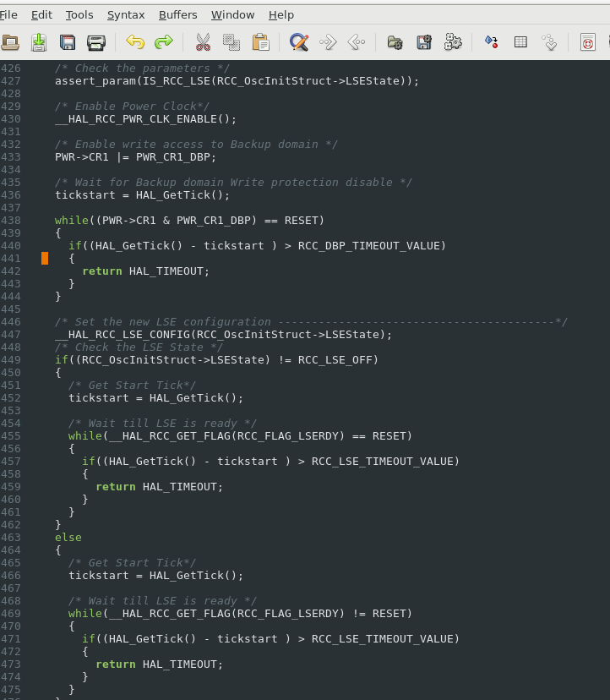Open the Buffers menu
610x700 pixels.
(178, 14)
